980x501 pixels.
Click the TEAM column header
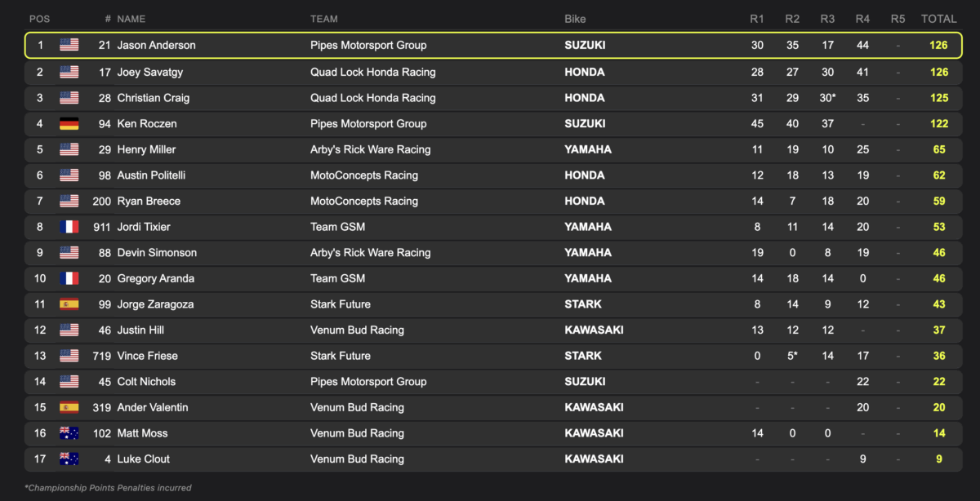323,19
